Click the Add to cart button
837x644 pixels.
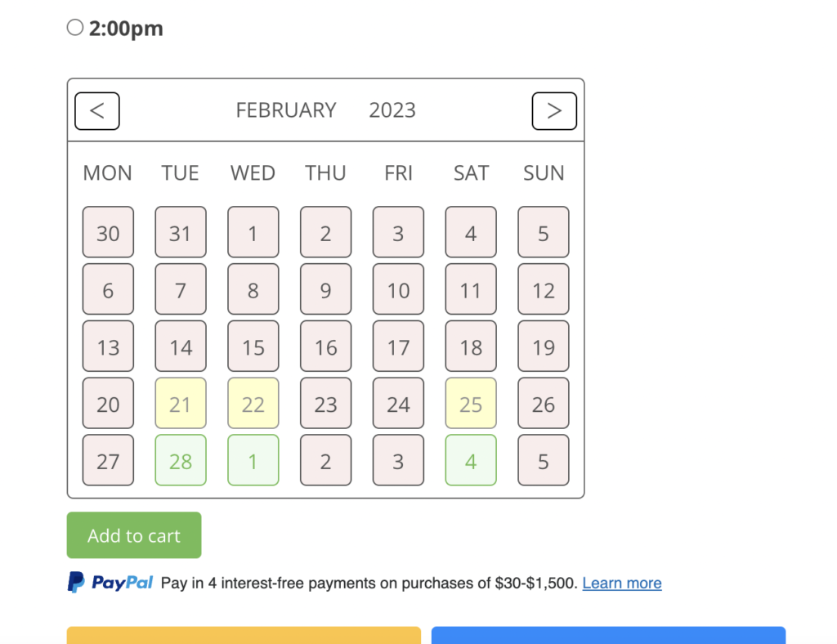[x=134, y=535]
